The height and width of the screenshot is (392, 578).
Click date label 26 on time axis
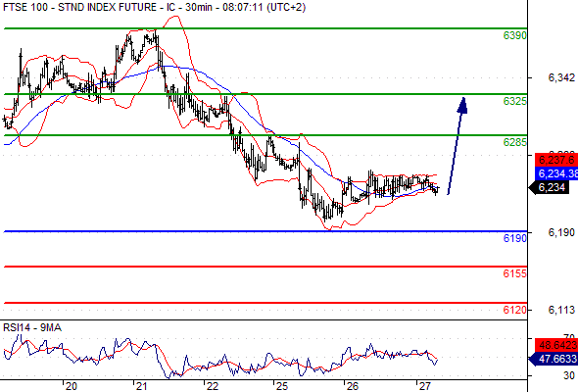[352, 386]
